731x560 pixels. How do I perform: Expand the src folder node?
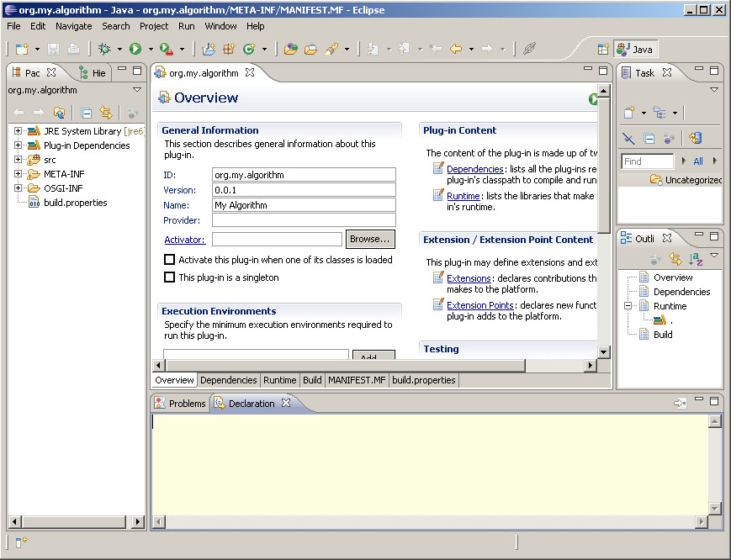click(x=18, y=159)
